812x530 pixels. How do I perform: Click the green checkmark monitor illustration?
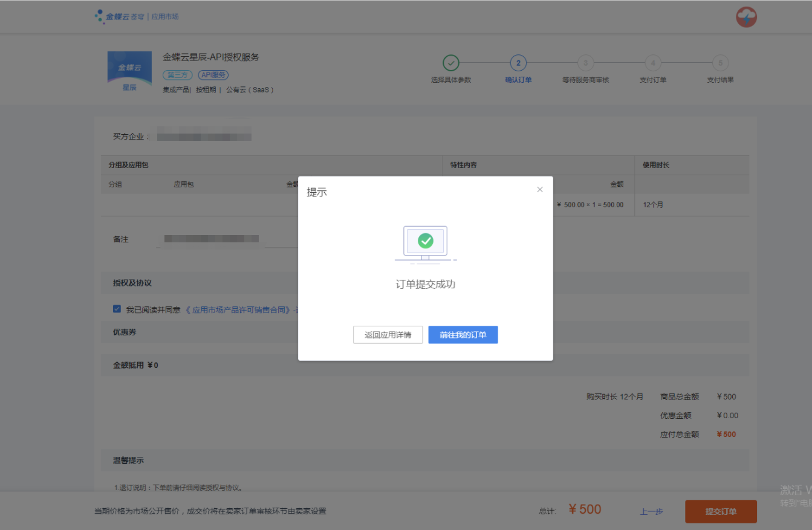point(426,244)
